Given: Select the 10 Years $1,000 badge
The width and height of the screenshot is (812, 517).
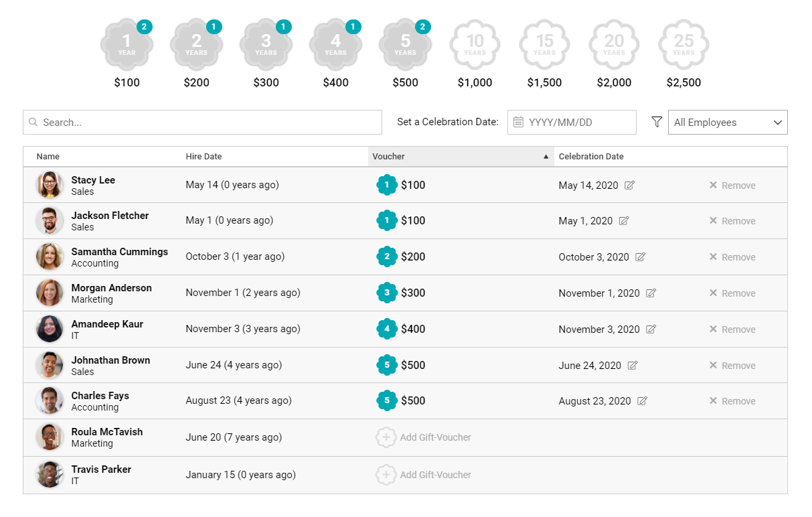Looking at the screenshot, I should [475, 46].
